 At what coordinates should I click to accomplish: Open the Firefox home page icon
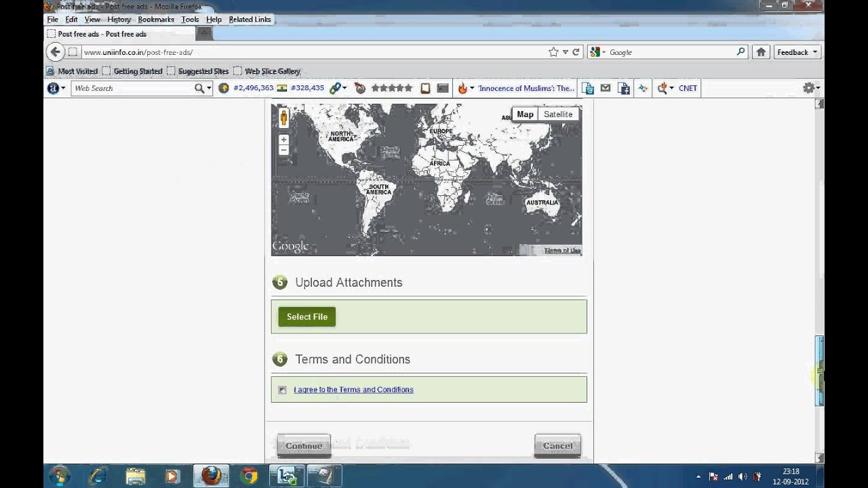761,52
